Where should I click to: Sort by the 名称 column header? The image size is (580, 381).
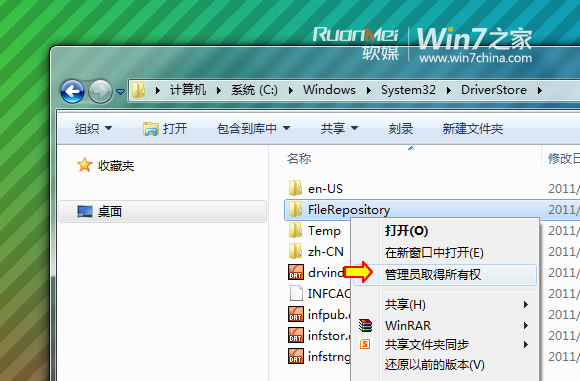click(299, 159)
